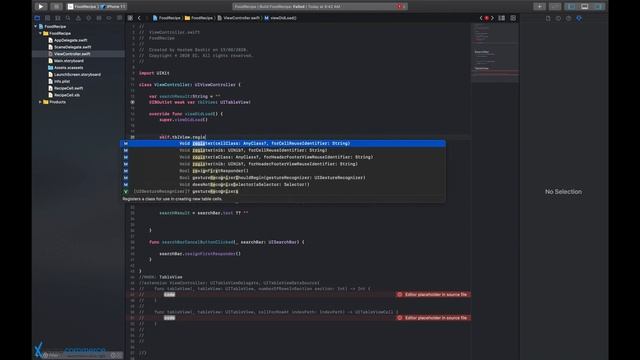
Task: Open LaunchScreen.storyboard file
Action: 74,75
